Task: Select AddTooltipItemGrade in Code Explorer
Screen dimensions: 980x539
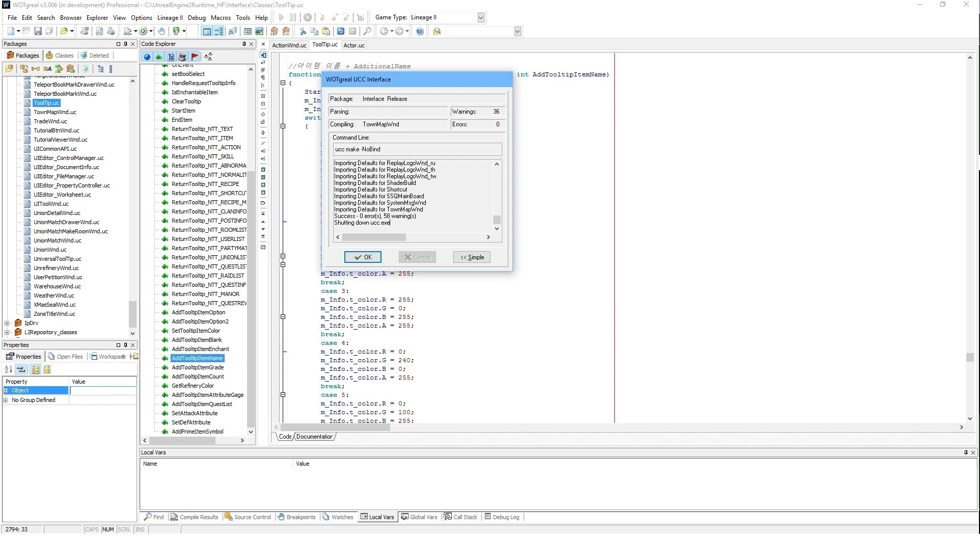Action: tap(198, 367)
